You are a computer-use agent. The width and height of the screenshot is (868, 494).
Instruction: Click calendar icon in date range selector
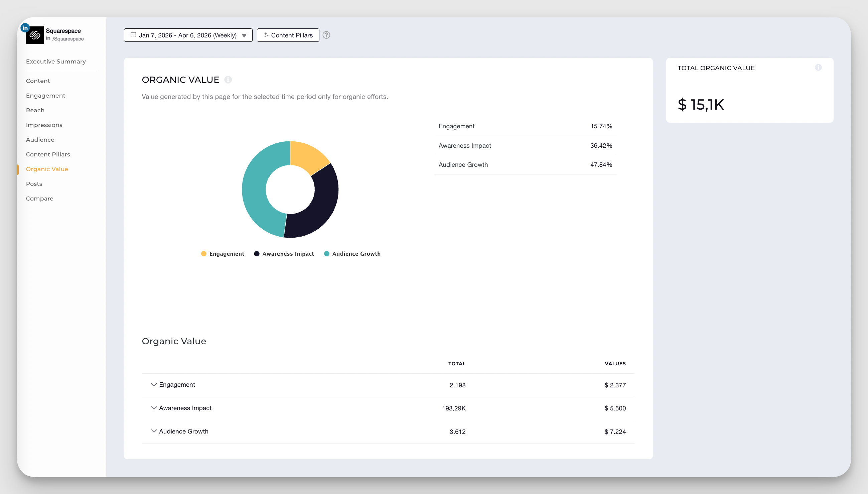(133, 35)
